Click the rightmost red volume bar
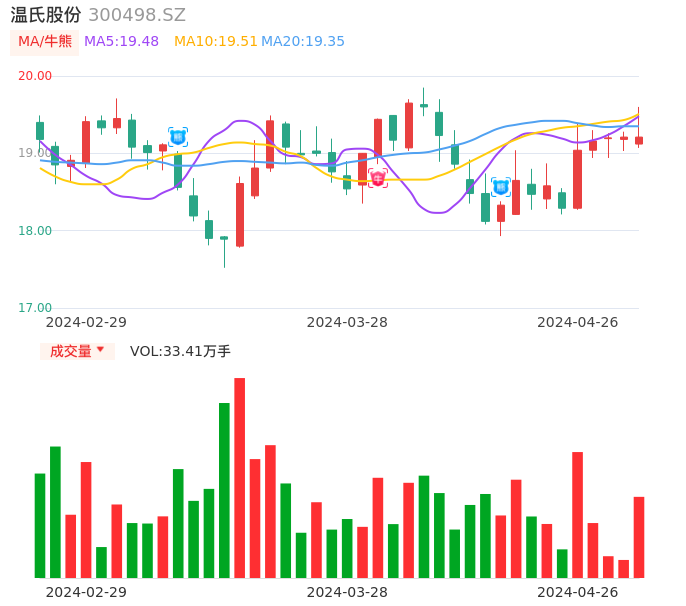This screenshot has width=686, height=606. coord(639,537)
